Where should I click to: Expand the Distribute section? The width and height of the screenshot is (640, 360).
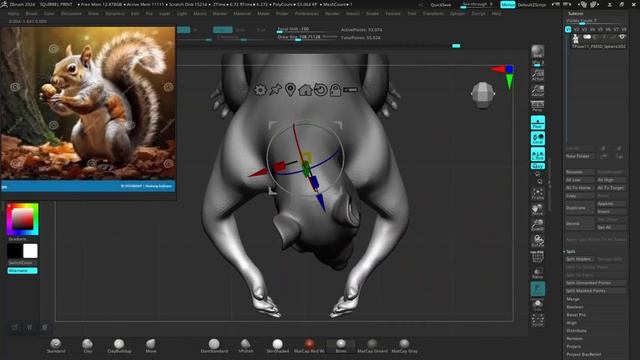(576, 331)
